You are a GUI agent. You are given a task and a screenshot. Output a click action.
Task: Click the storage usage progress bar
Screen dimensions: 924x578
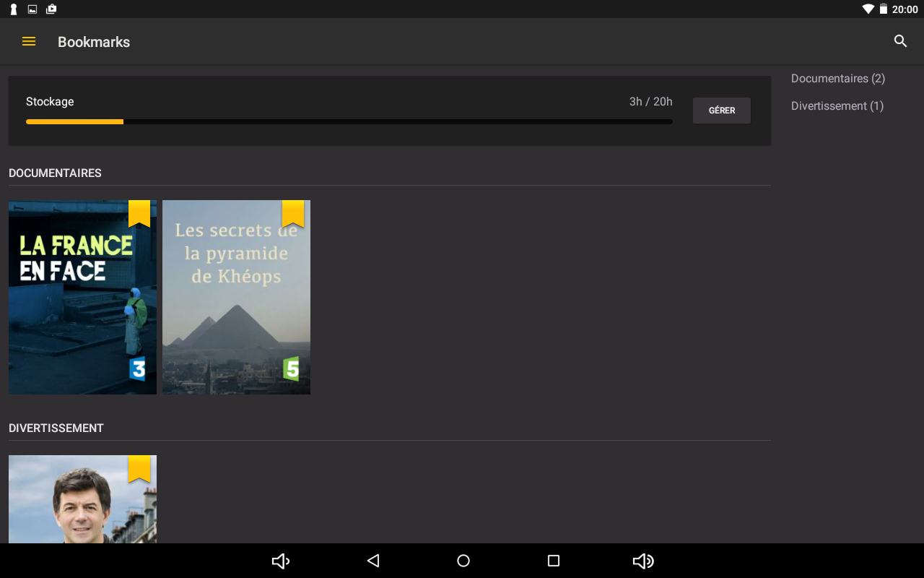(349, 122)
